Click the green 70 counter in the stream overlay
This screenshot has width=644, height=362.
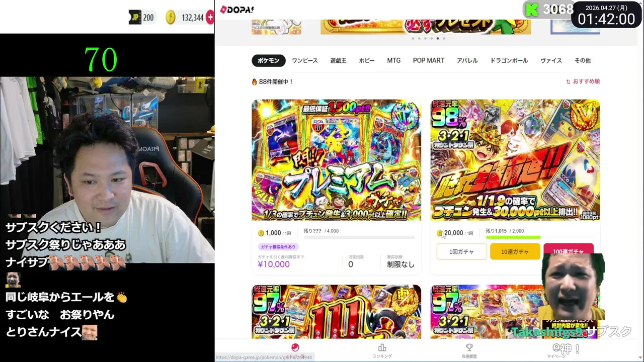click(x=101, y=60)
